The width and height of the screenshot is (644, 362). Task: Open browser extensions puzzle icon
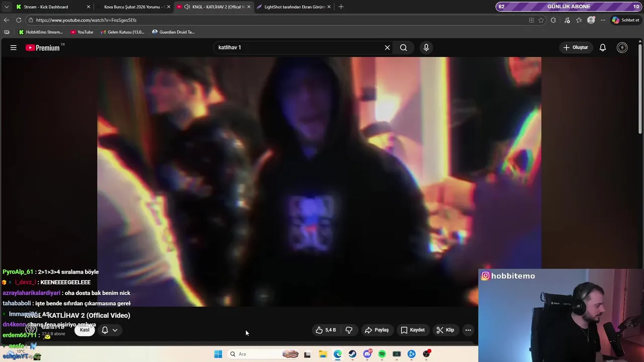(x=553, y=20)
